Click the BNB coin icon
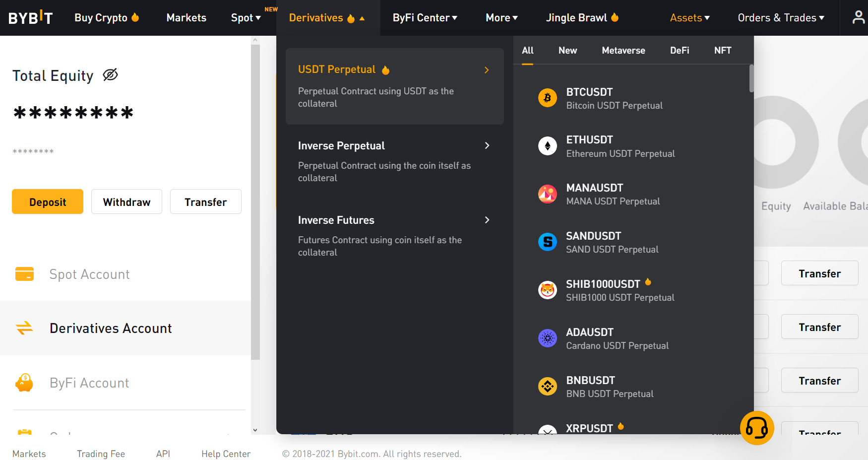The height and width of the screenshot is (460, 868). point(548,386)
